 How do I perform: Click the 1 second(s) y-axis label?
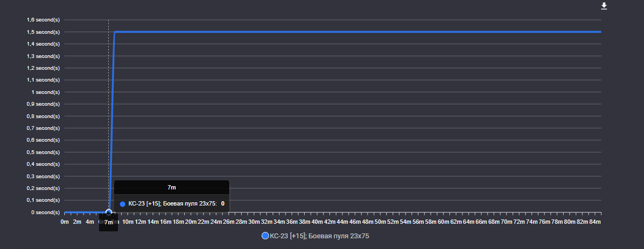45,92
